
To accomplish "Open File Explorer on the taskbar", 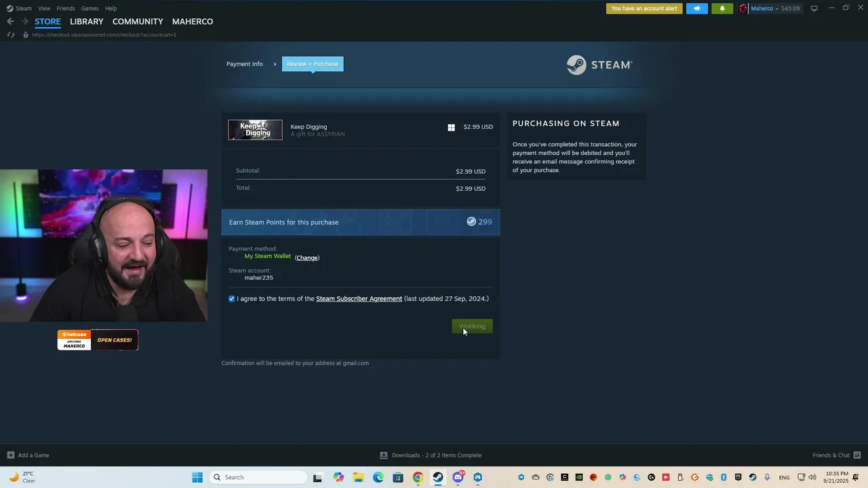I will [359, 477].
